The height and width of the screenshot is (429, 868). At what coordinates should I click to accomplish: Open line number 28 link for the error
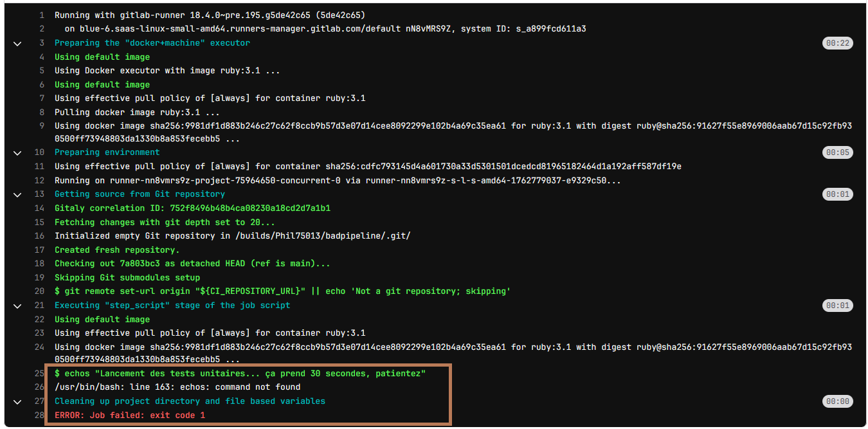39,415
